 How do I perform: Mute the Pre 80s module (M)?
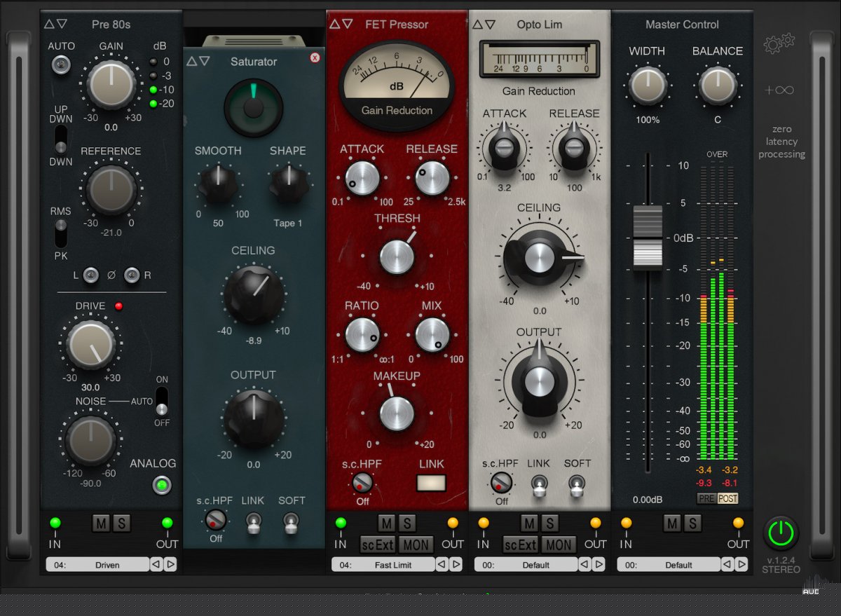pyautogui.click(x=102, y=523)
